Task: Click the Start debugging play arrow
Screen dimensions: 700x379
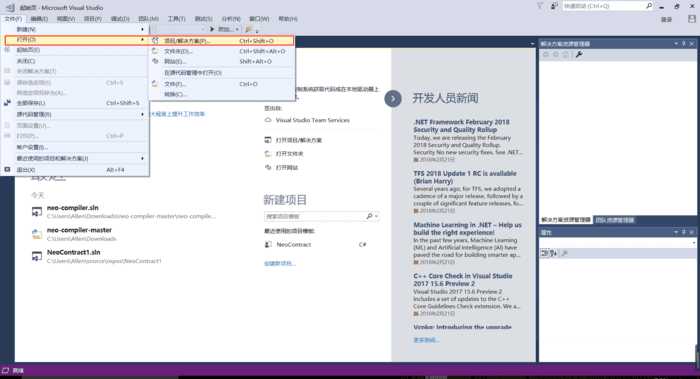Action: [x=212, y=29]
